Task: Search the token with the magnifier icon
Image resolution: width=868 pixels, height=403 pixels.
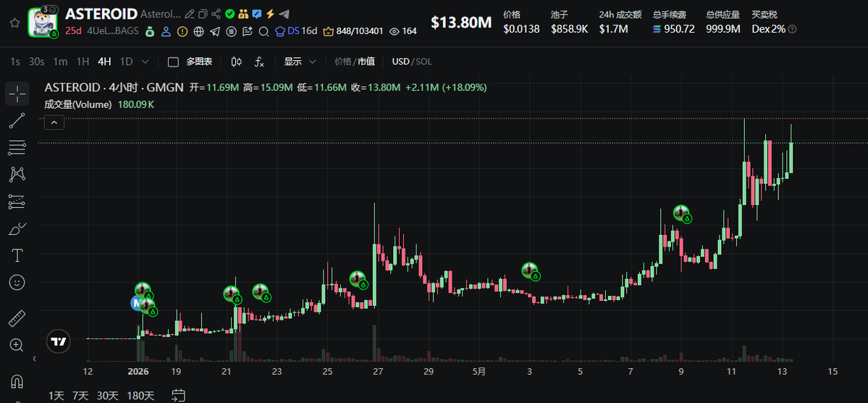Action: 264,32
